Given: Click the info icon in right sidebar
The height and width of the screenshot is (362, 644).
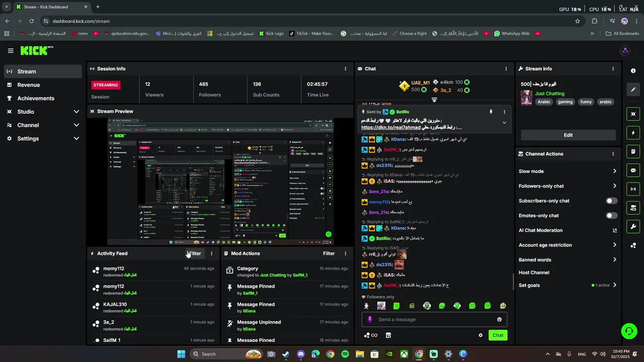Looking at the screenshot, I should coord(633,71).
